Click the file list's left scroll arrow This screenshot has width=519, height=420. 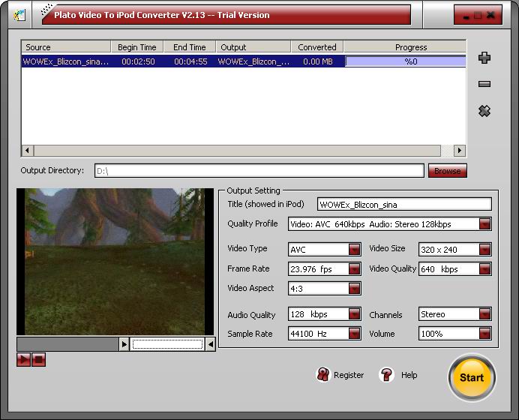[28, 151]
